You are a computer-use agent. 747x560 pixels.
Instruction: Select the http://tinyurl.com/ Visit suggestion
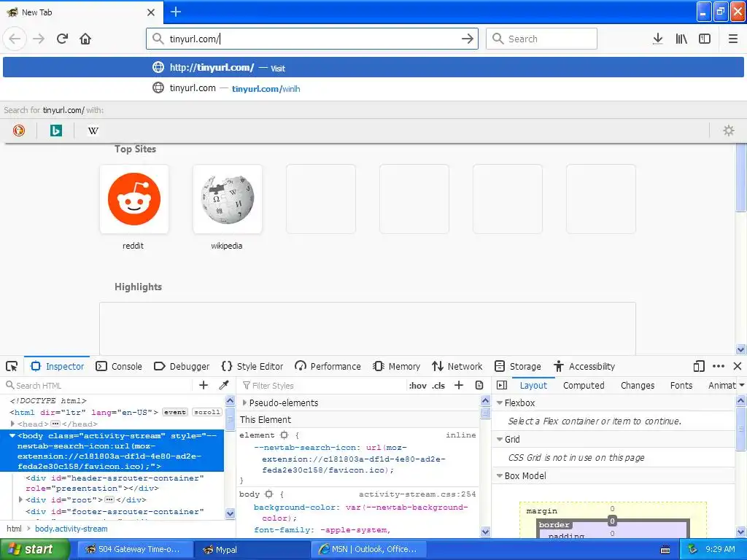tap(373, 68)
